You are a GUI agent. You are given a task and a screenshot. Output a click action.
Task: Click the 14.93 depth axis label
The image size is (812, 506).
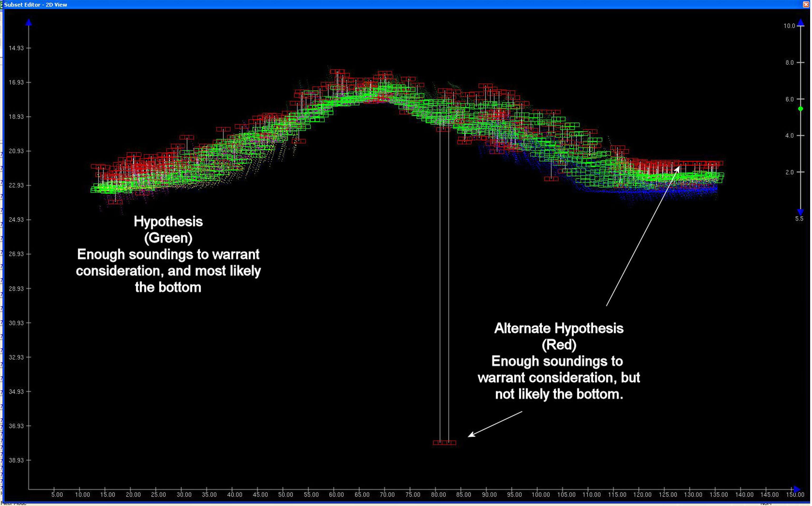16,48
